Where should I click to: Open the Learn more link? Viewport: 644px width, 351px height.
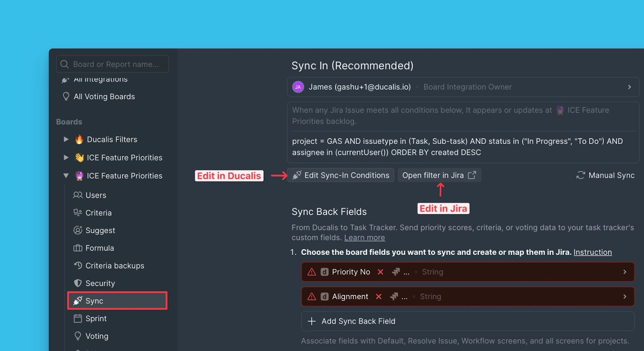[364, 238]
